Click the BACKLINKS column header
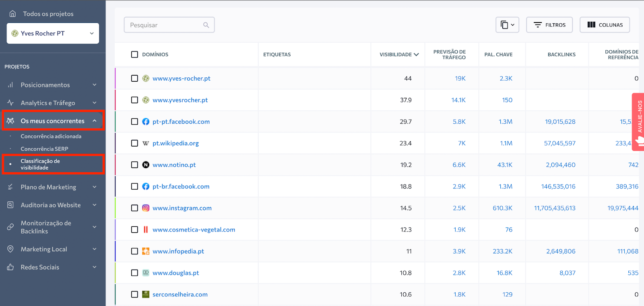The image size is (644, 306). 561,54
